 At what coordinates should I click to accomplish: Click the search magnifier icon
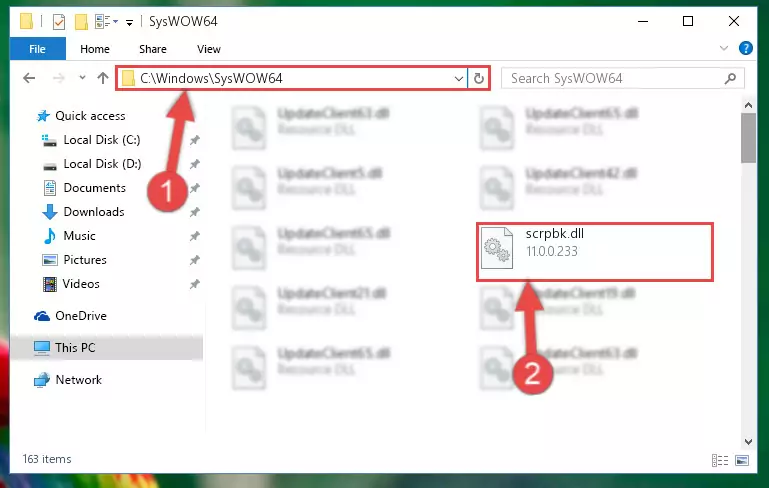pos(730,78)
